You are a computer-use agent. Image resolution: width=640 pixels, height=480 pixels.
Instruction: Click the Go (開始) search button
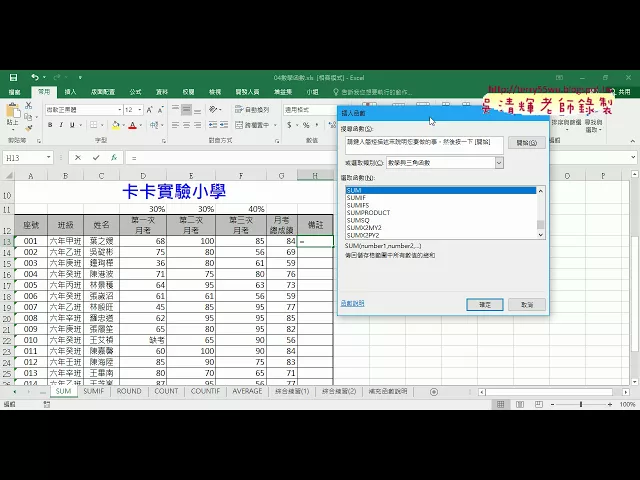[527, 143]
